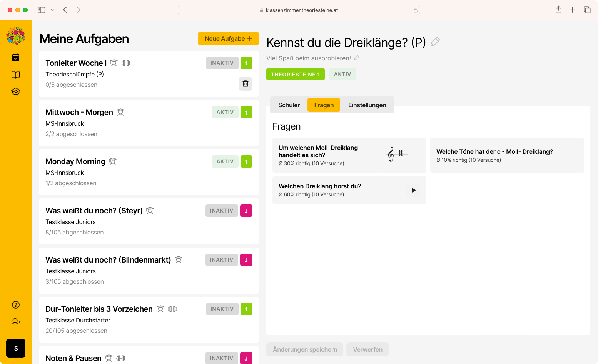598x364 pixels.
Task: Click the Safari address bar
Action: (x=299, y=10)
